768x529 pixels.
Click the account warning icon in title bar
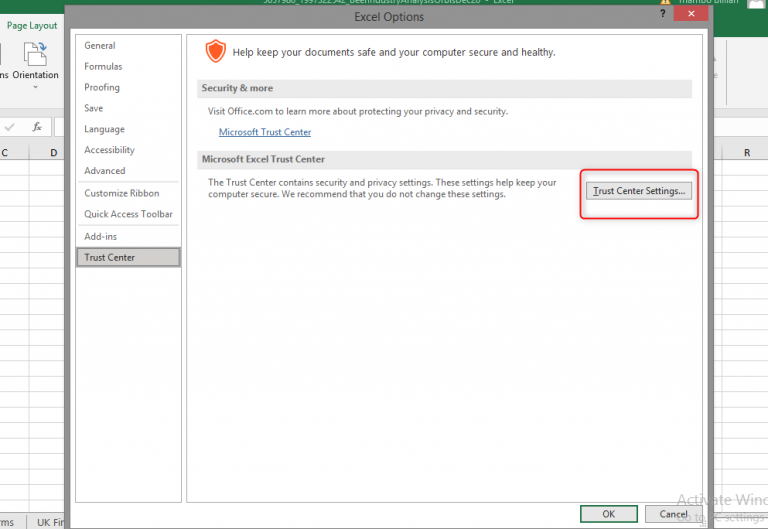[x=665, y=2]
